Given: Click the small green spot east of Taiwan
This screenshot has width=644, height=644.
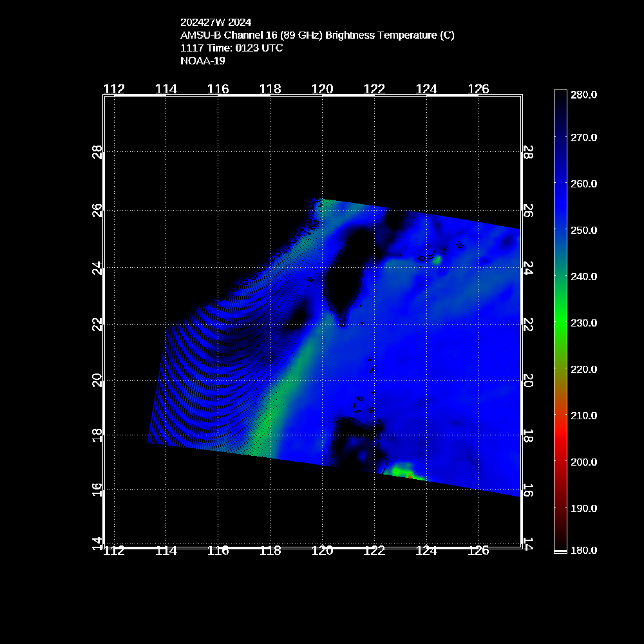Looking at the screenshot, I should pos(437,260).
